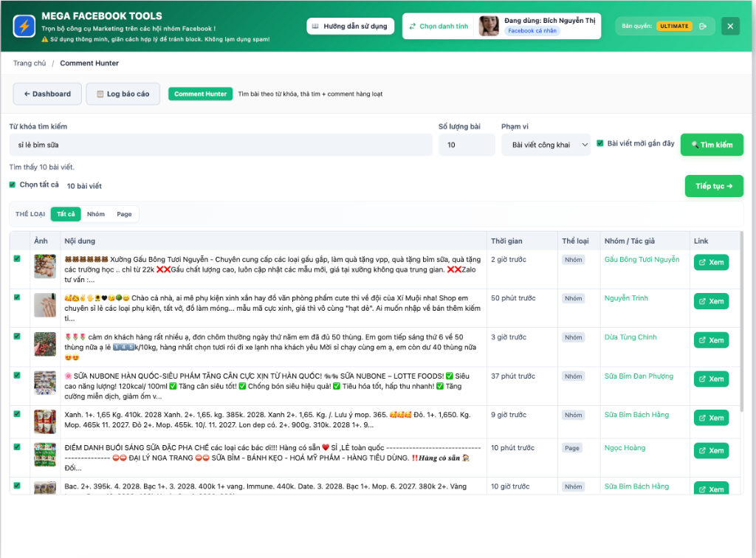756x558 pixels.
Task: Click the Nhóm tag in Nguyễn Trinh row
Action: [x=573, y=298]
